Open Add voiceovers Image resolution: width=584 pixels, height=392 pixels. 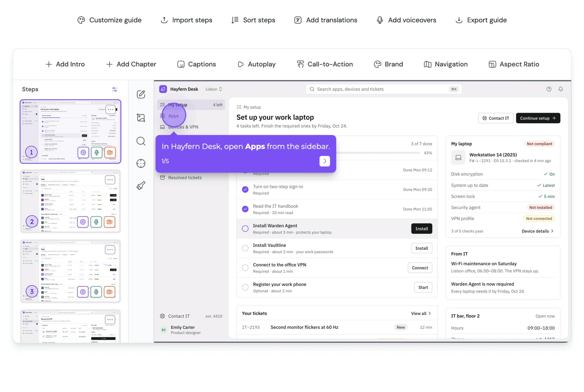406,20
